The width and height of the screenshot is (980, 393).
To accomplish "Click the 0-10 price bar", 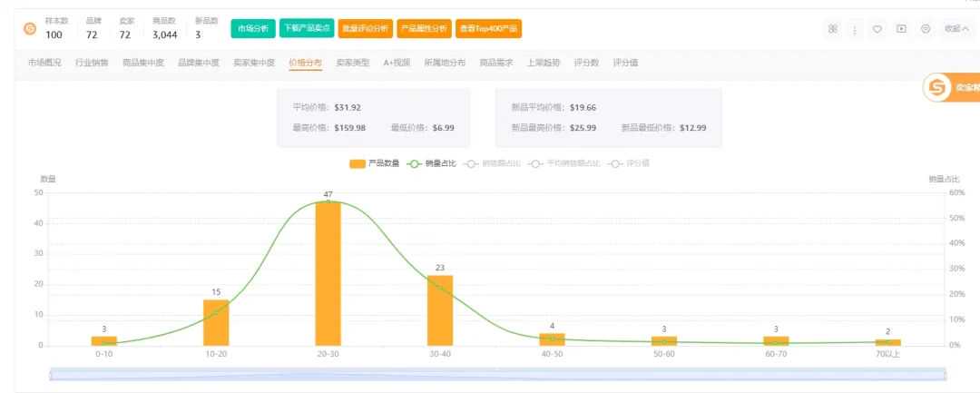I will (x=104, y=341).
